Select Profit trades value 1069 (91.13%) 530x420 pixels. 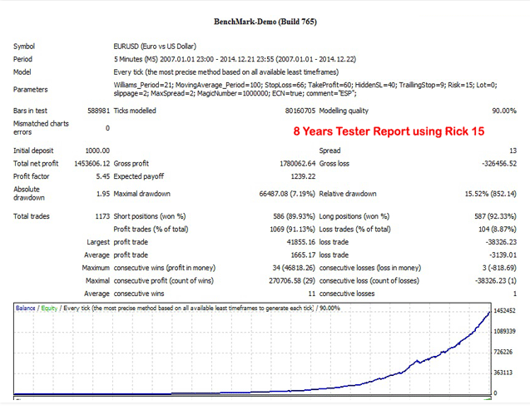[292, 229]
